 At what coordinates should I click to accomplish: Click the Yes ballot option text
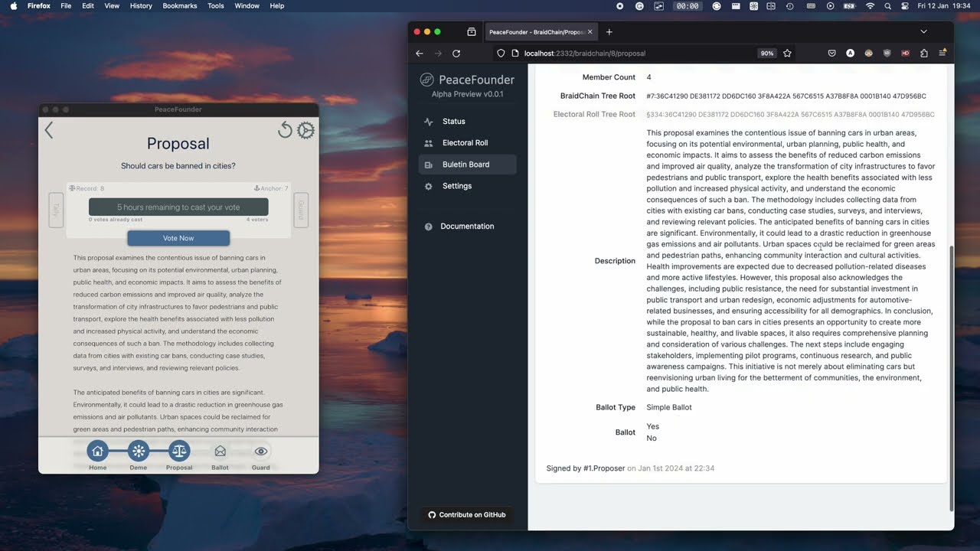click(x=652, y=427)
